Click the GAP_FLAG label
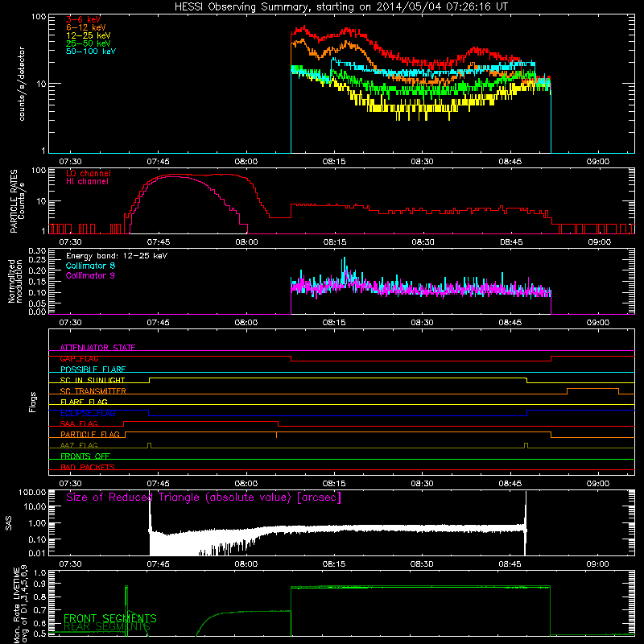Screen dimensions: 644x644 (x=79, y=358)
